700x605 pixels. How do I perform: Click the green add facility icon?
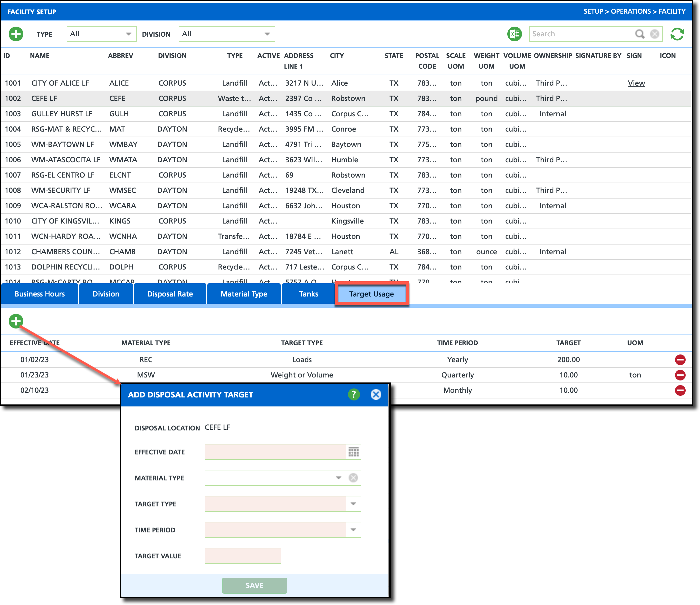16,34
